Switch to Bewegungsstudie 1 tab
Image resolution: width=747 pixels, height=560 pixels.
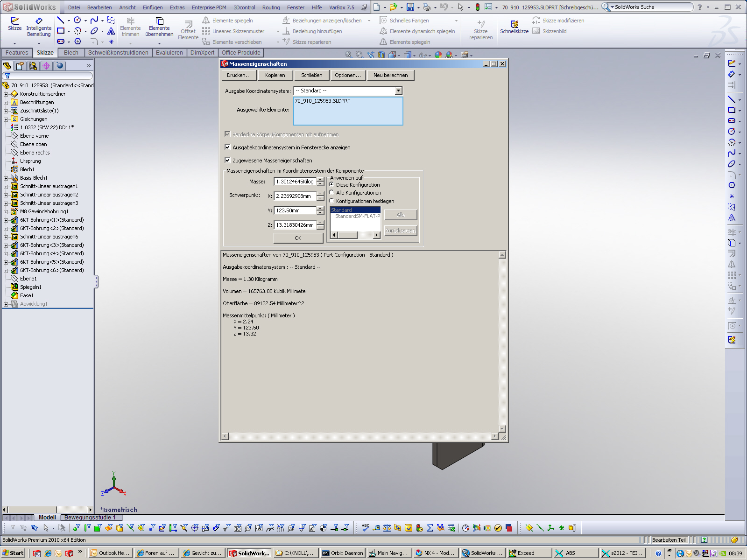pos(90,518)
